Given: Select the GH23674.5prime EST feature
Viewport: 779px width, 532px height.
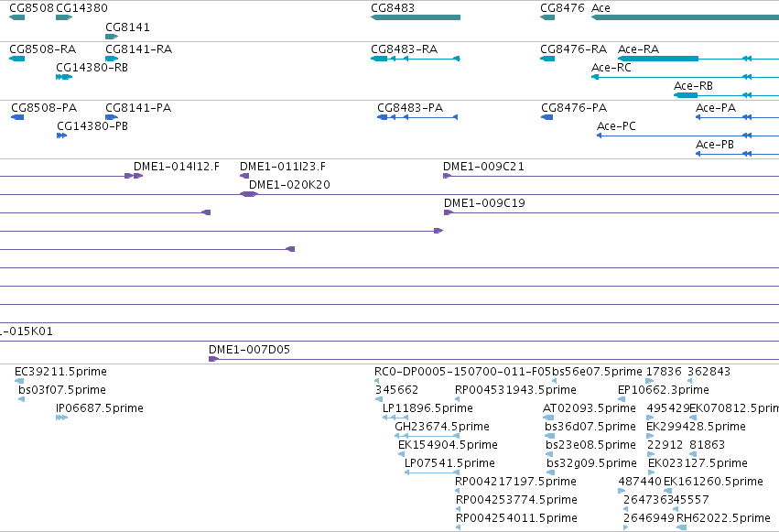Looking at the screenshot, I should [x=427, y=436].
